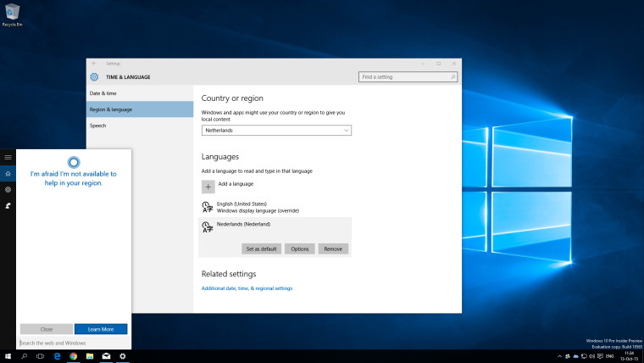Click Set as default for Nederlands

tap(261, 249)
